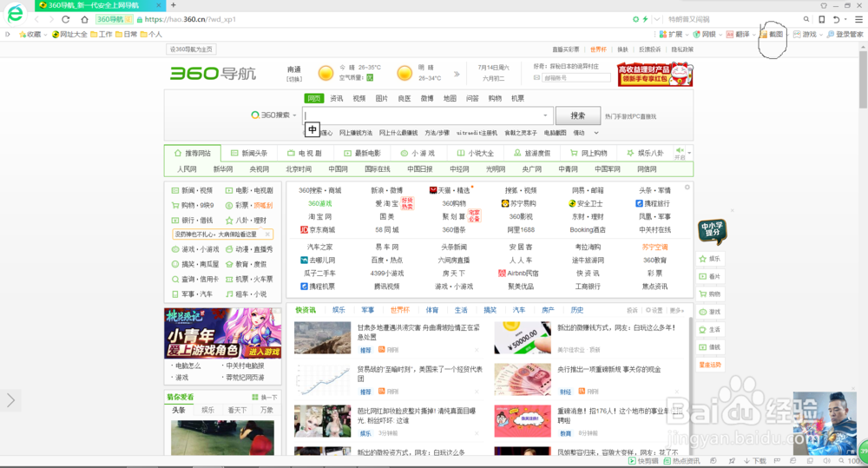Open 登录管家 login manager

point(845,35)
